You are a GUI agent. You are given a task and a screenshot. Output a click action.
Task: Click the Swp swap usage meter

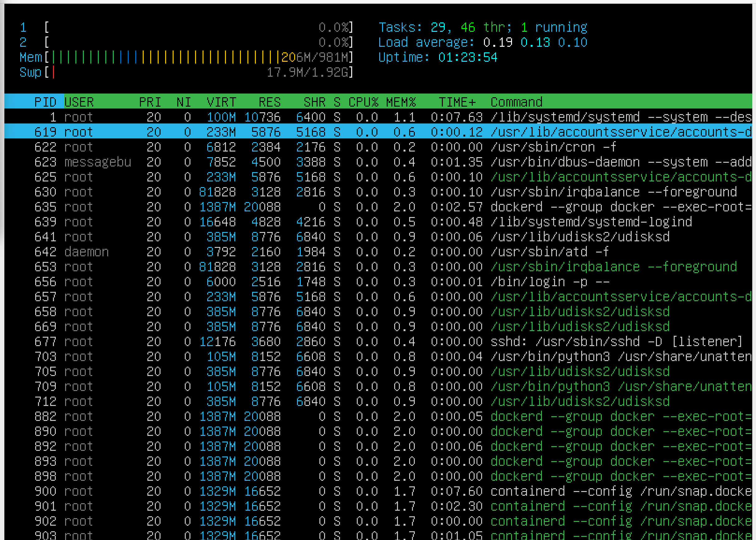click(186, 72)
